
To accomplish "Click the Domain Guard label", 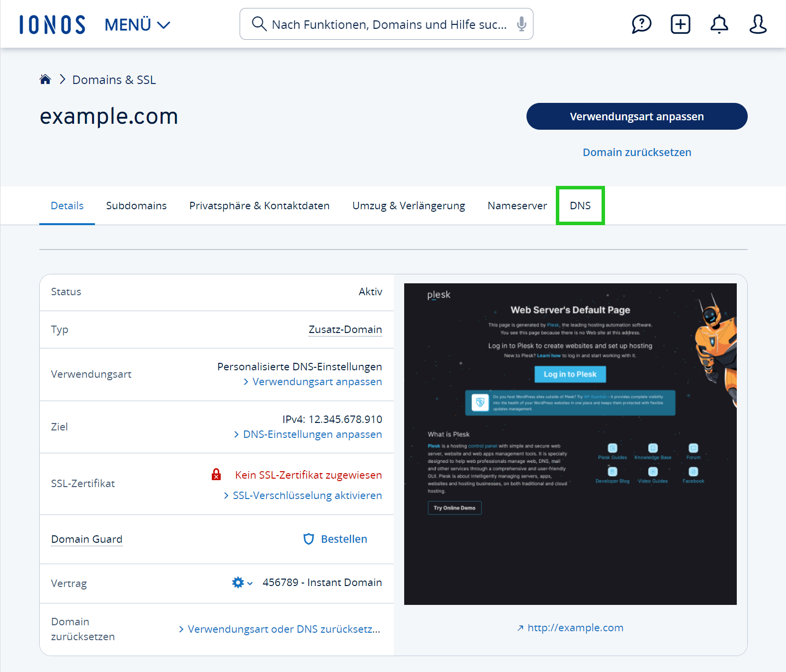I will pyautogui.click(x=87, y=539).
